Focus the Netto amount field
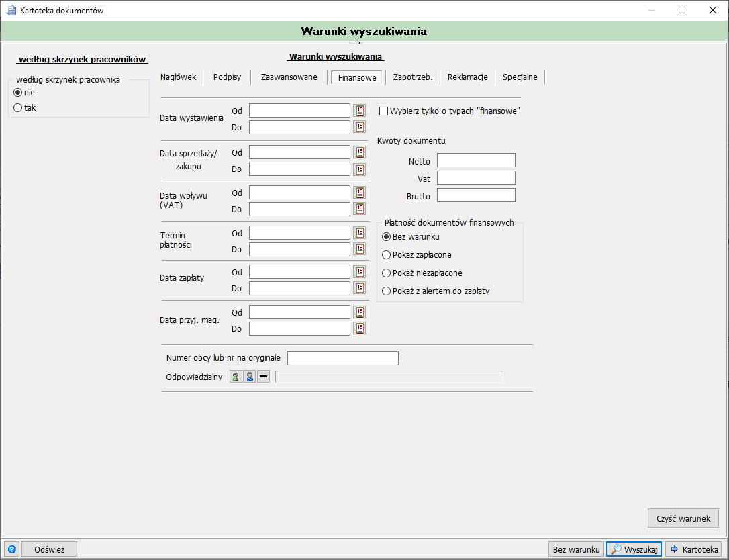The height and width of the screenshot is (560, 729). pyautogui.click(x=476, y=160)
